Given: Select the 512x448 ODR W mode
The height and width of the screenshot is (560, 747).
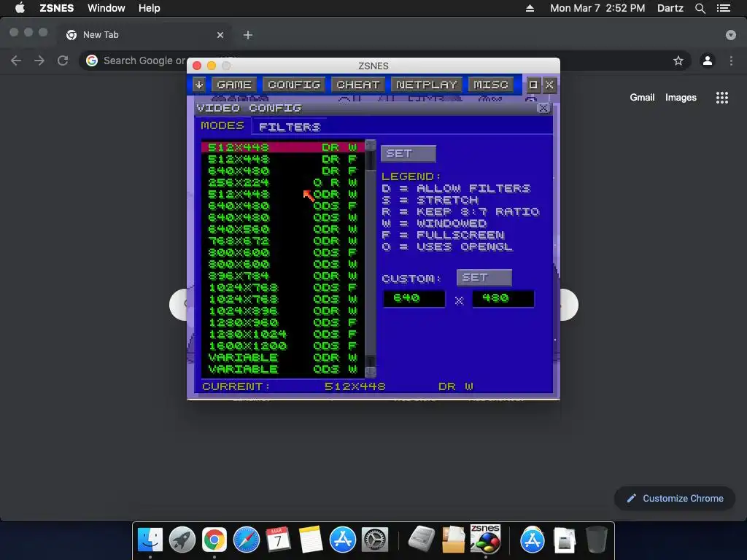Looking at the screenshot, I should pos(283,194).
